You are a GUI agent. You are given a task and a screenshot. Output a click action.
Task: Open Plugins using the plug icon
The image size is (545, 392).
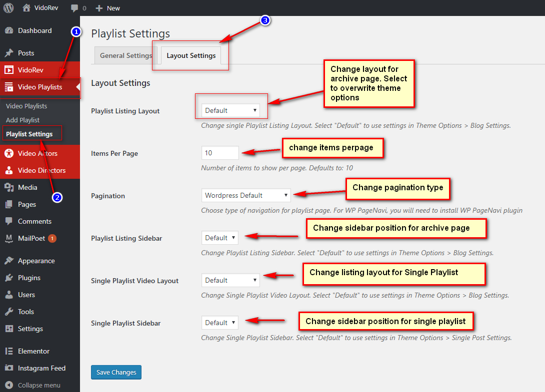tap(9, 278)
